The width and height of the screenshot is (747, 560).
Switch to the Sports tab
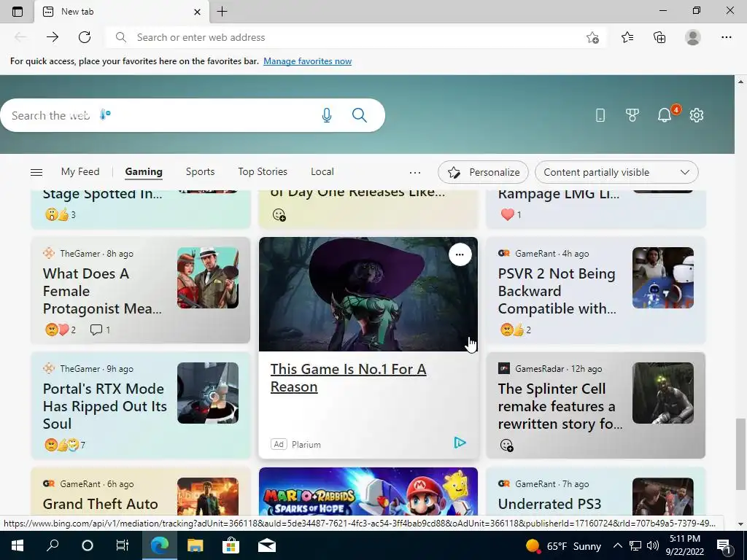point(200,171)
